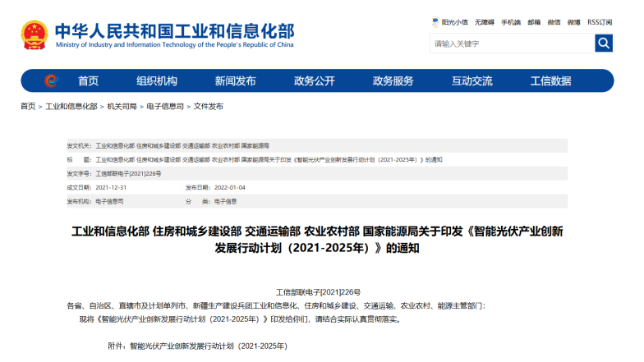The image size is (644, 362).
Task: Click the 附件 action plan attachment link
Action: [209, 346]
